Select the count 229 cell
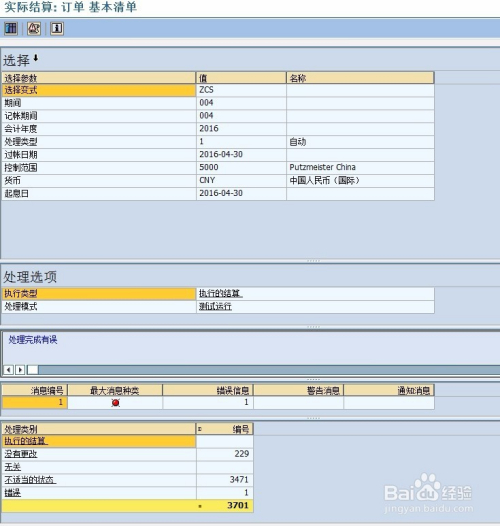Image resolution: width=500 pixels, height=526 pixels. coord(225,454)
